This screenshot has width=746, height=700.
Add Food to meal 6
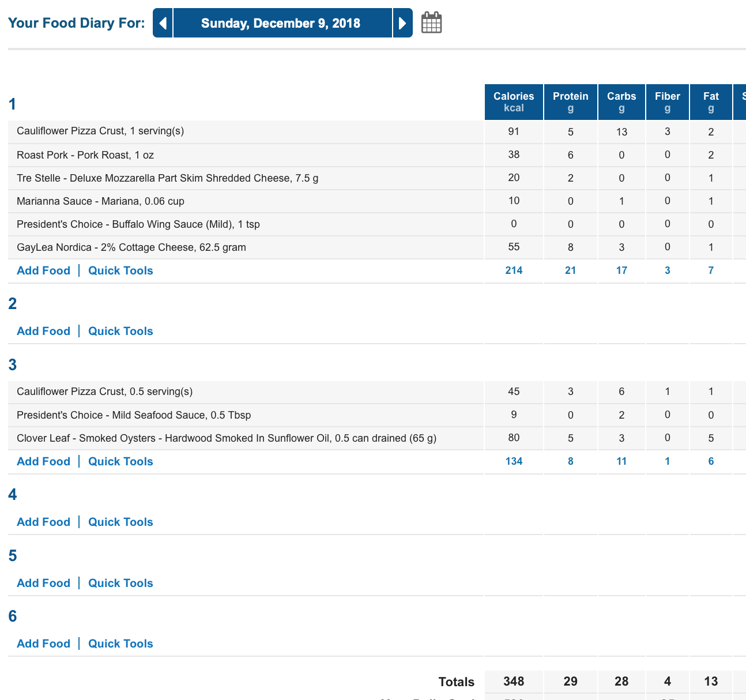(43, 643)
